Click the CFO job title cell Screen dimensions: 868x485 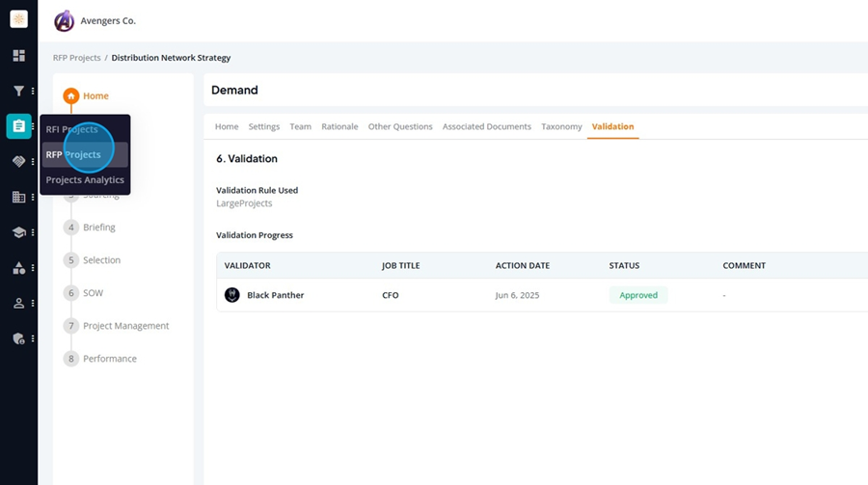[391, 295]
